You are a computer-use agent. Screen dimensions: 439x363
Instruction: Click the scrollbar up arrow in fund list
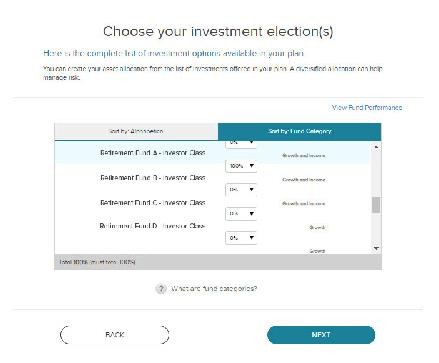[x=376, y=147]
